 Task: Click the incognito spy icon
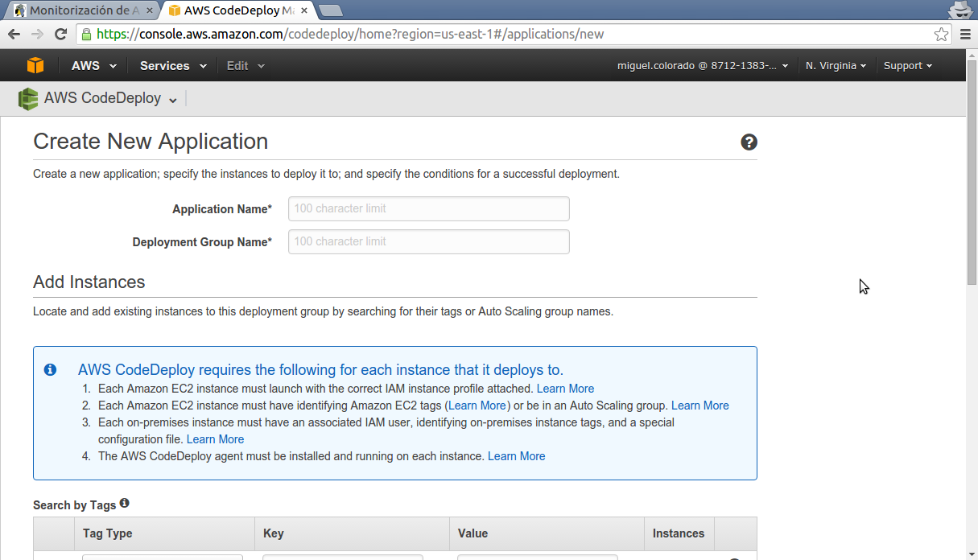959,10
